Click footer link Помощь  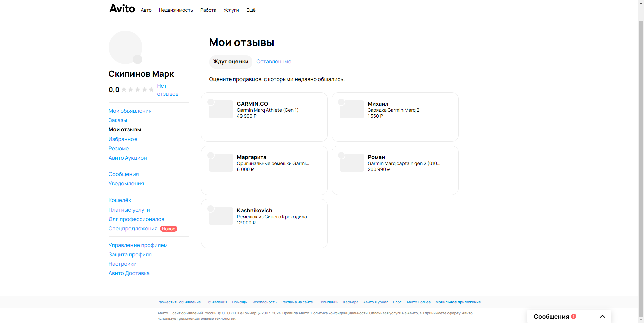point(239,302)
